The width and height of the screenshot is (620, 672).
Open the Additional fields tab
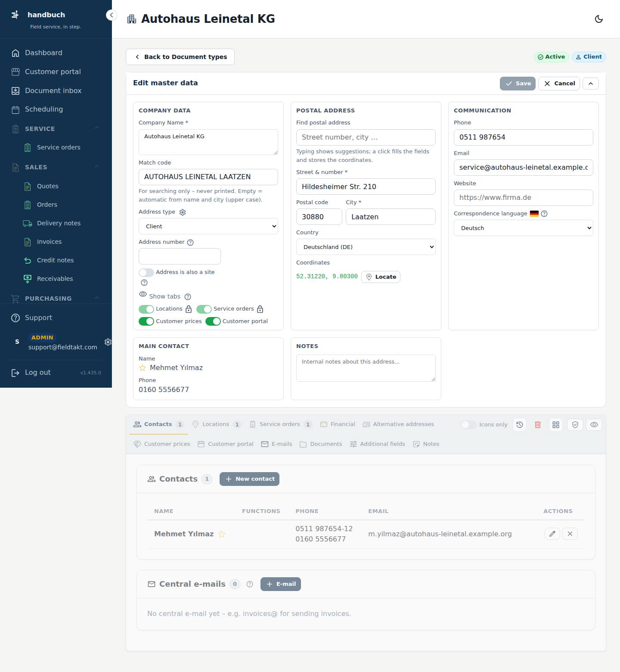377,444
